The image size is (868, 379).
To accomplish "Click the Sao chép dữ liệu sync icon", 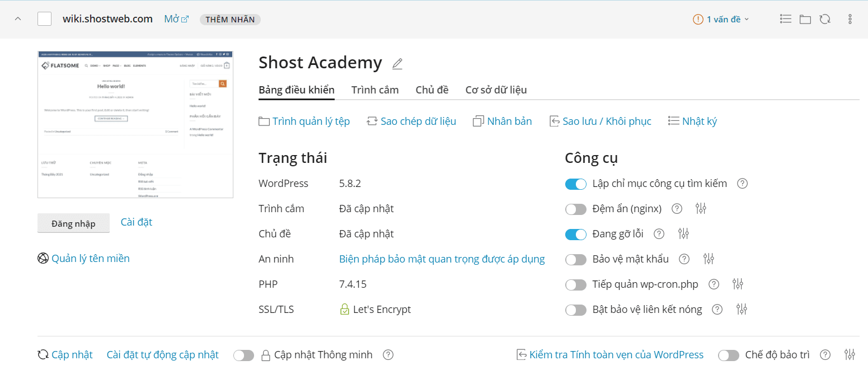I will pyautogui.click(x=372, y=120).
